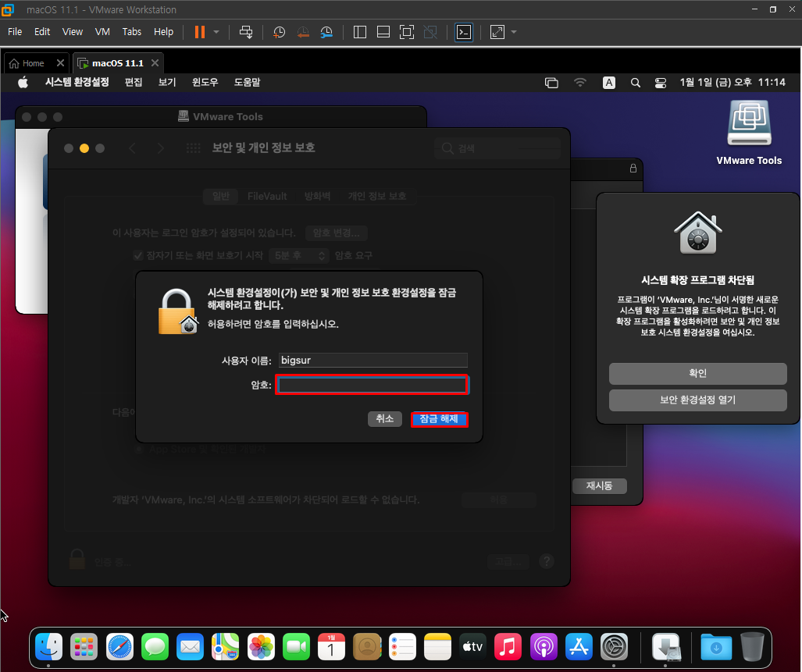Screen dimensions: 802x672
Task: Open Messages from the Dock
Action: [x=155, y=646]
